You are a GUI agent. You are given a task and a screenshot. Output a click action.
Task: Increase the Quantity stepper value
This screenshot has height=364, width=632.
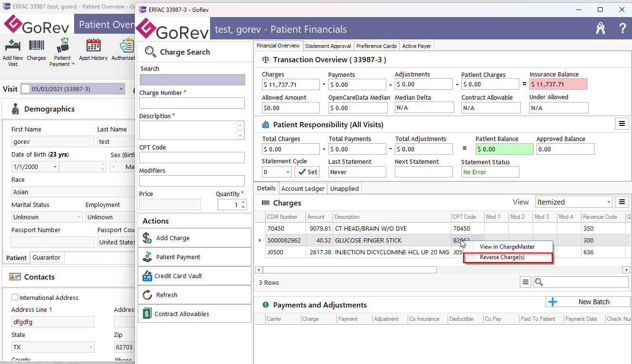click(244, 202)
